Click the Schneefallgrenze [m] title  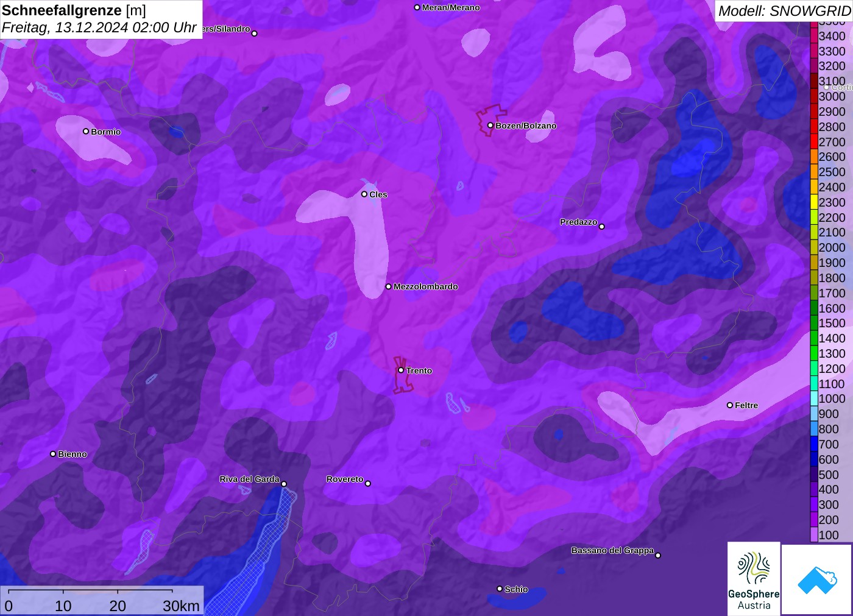pyautogui.click(x=74, y=10)
